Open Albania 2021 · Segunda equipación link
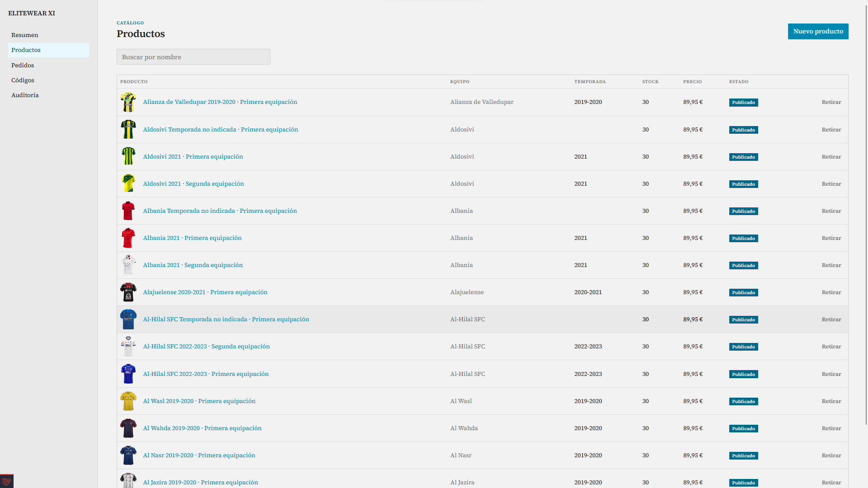The height and width of the screenshot is (488, 868). pos(193,265)
